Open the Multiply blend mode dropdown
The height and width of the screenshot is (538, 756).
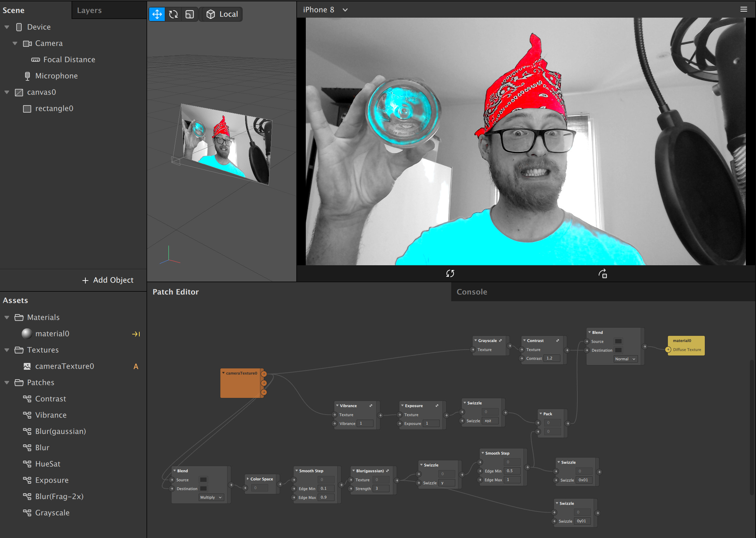pos(211,497)
